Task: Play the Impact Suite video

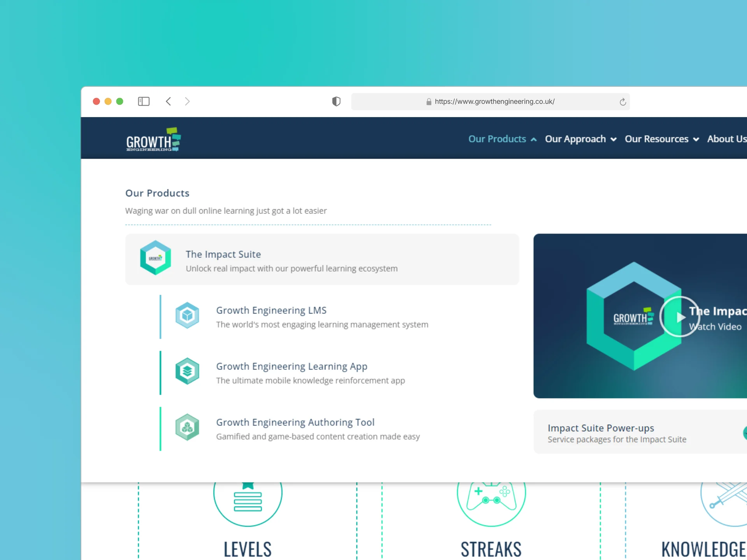Action: point(680,317)
